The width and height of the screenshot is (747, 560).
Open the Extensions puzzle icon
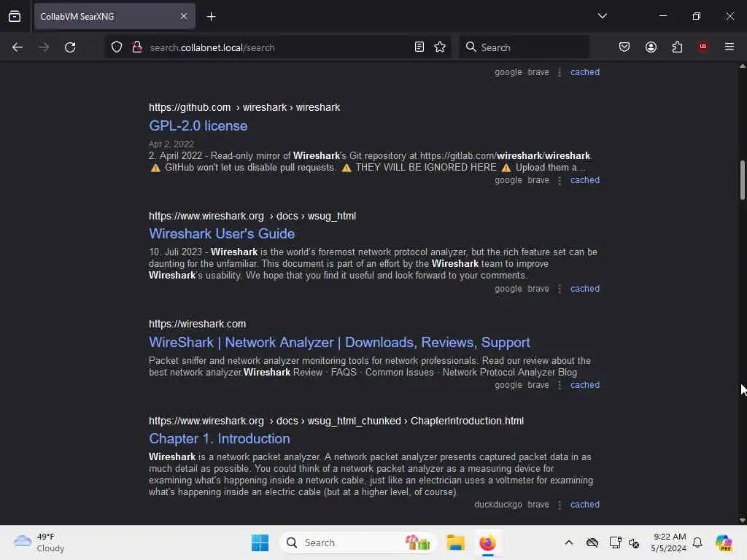click(677, 47)
